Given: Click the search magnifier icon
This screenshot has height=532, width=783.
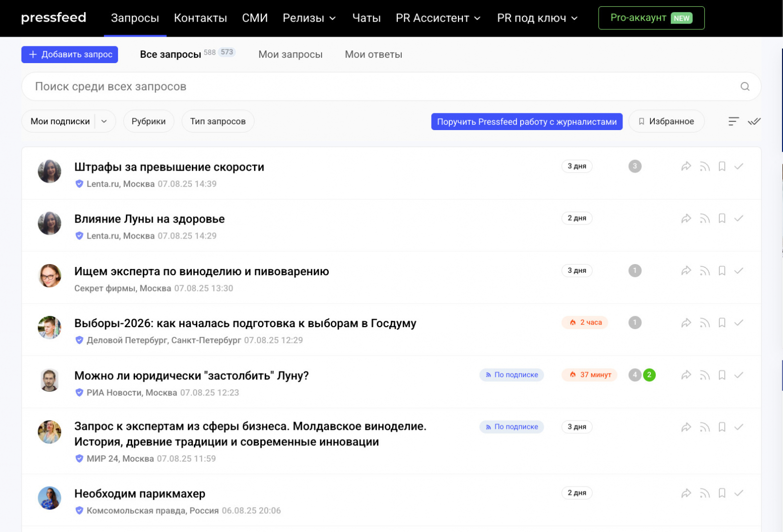Looking at the screenshot, I should pos(745,87).
